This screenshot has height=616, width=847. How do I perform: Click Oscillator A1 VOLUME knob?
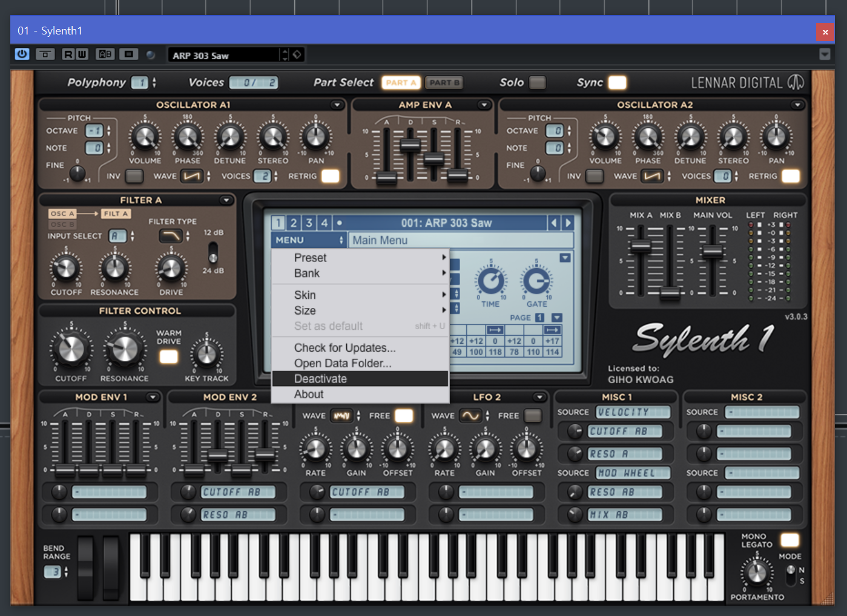click(145, 137)
